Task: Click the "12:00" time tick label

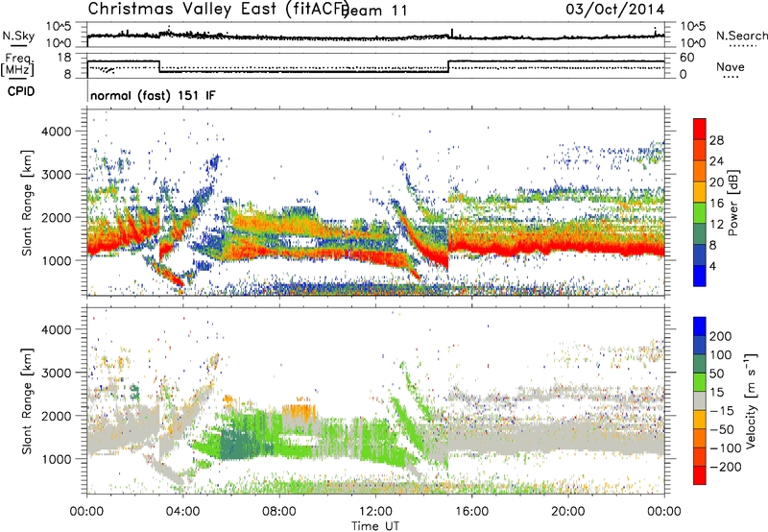Action: [x=375, y=512]
